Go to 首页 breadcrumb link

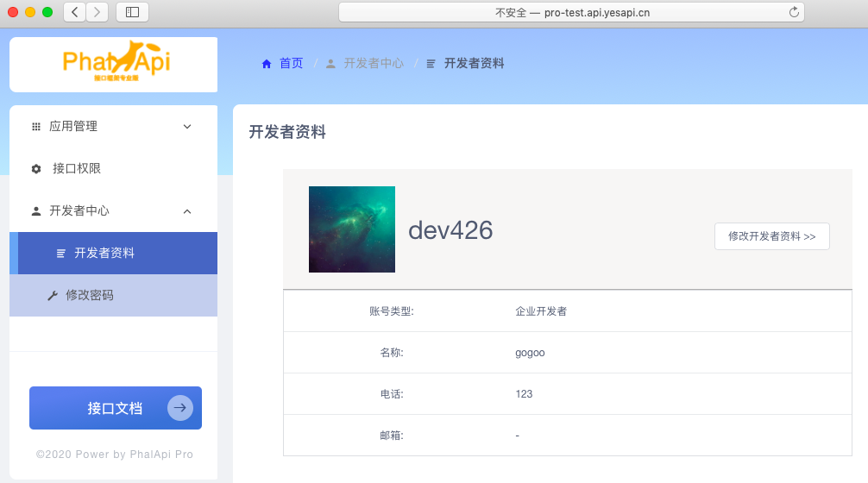click(291, 64)
